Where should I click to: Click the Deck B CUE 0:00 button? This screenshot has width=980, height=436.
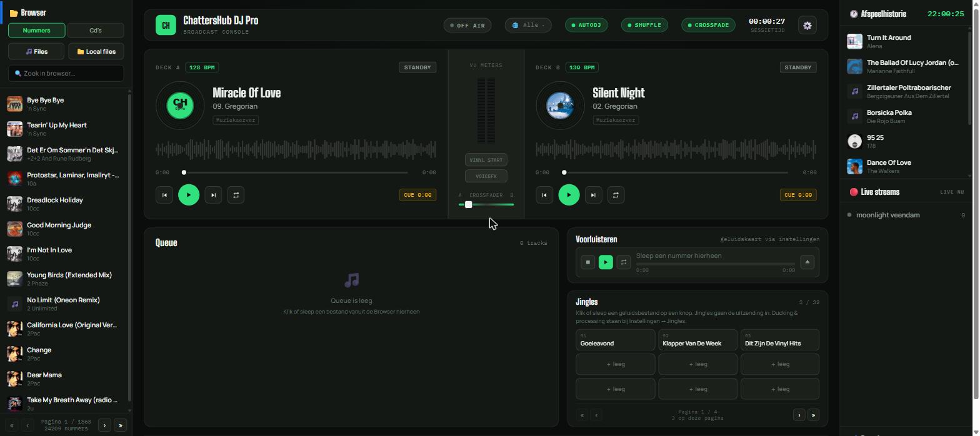(x=798, y=195)
